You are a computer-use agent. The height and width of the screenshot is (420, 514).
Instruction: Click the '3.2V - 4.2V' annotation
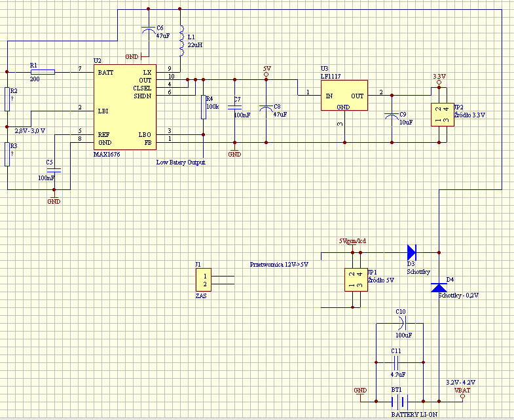click(x=460, y=382)
